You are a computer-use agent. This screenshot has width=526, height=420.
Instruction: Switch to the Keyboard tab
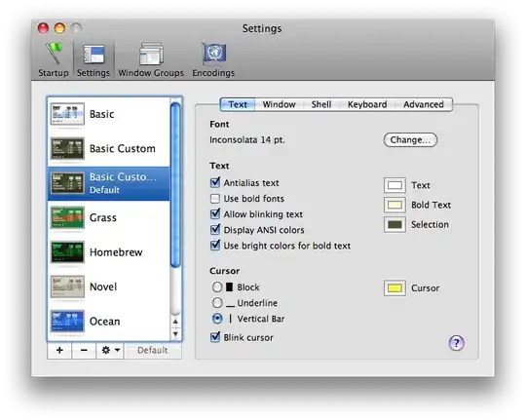[x=367, y=104]
